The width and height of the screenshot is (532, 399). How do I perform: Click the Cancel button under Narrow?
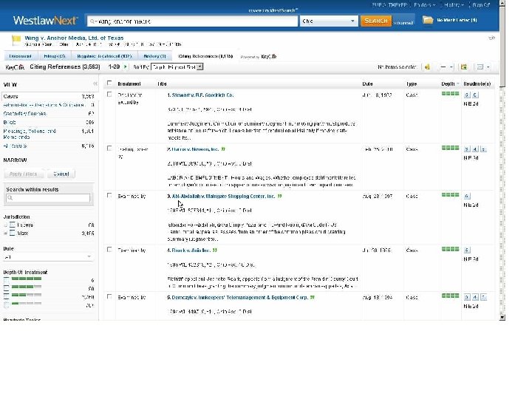coord(61,174)
